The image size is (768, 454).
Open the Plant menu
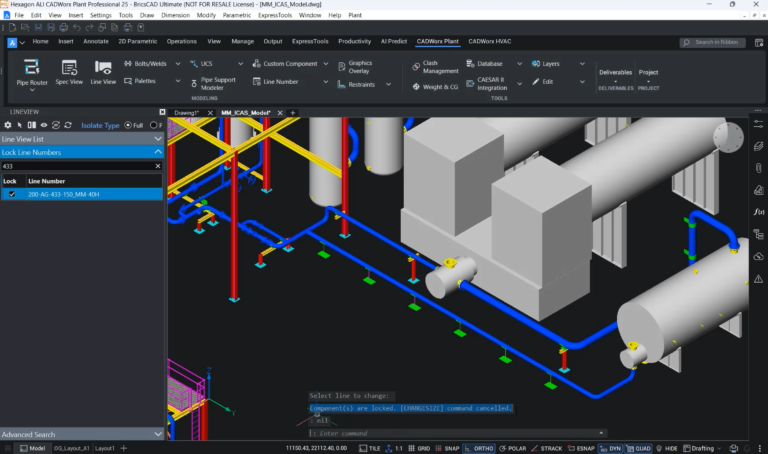click(355, 15)
